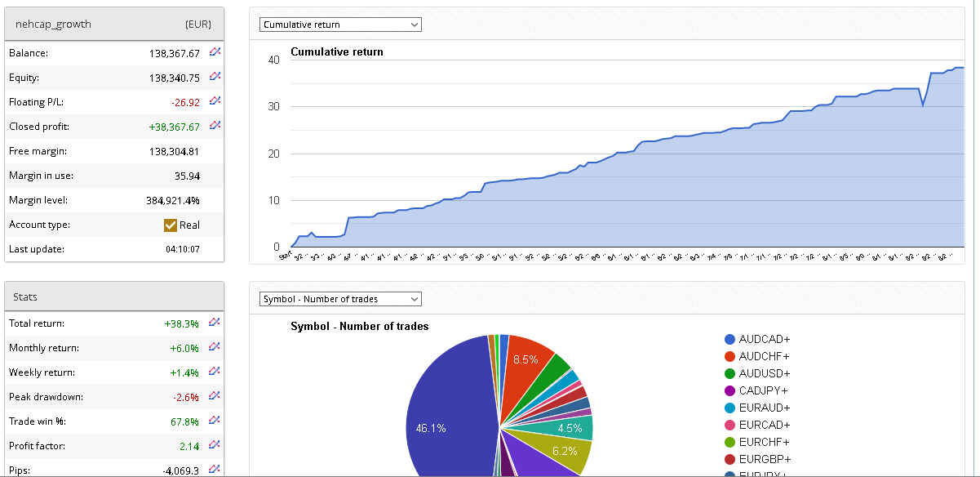The height and width of the screenshot is (477, 980).
Task: Click the Profit factor chart icon
Action: click(x=215, y=445)
